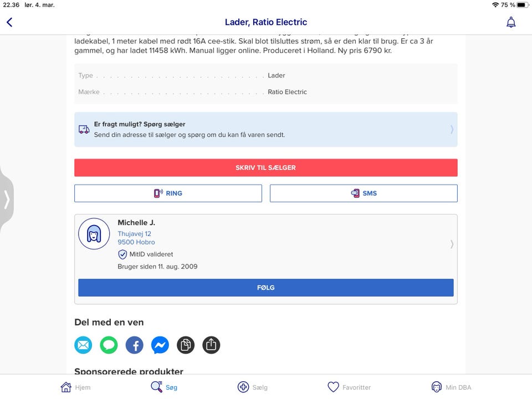Open notifications bell icon

coord(511,22)
